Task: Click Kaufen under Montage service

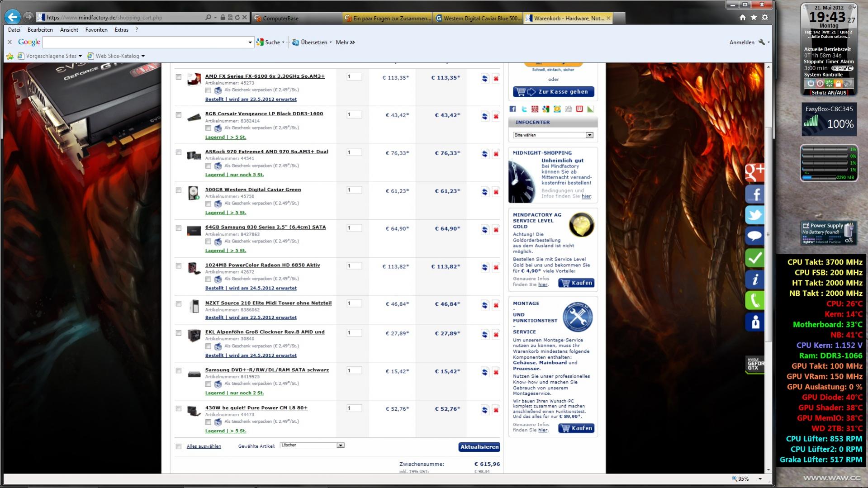Action: pos(576,428)
